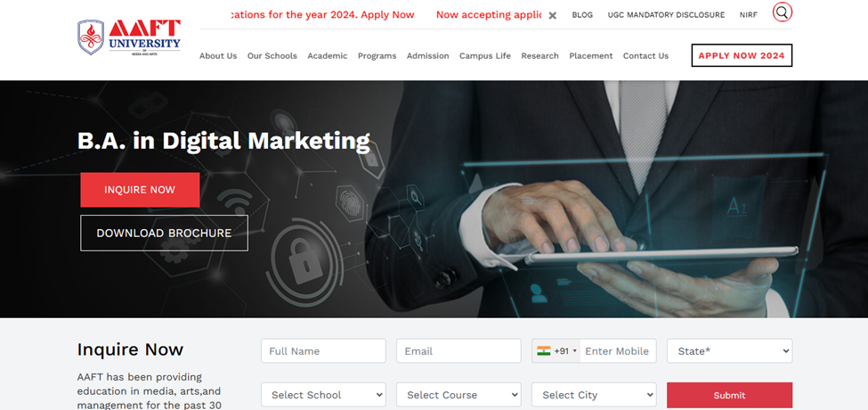Click the red Inquire Now button
868x410 pixels.
(x=140, y=190)
